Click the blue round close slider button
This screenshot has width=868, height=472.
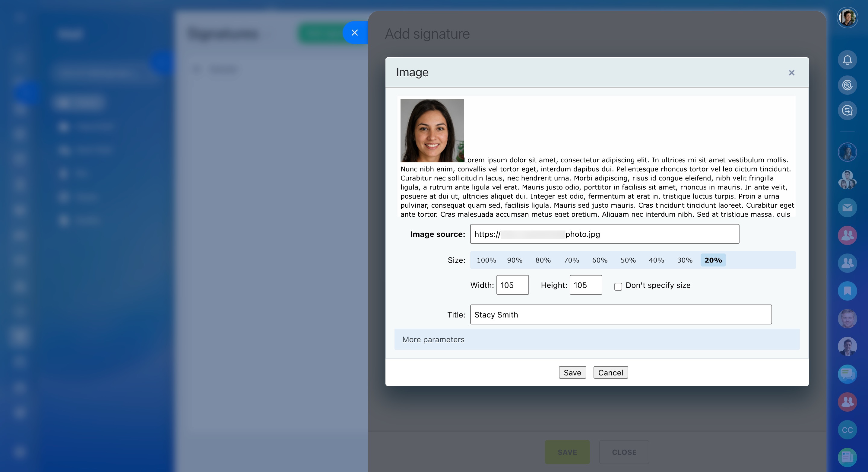(354, 33)
